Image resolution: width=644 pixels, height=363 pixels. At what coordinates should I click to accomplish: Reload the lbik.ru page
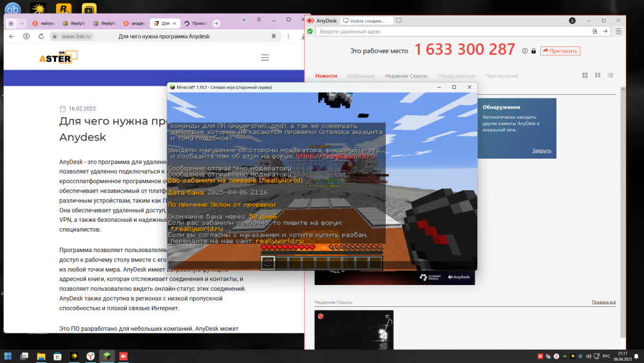point(41,36)
